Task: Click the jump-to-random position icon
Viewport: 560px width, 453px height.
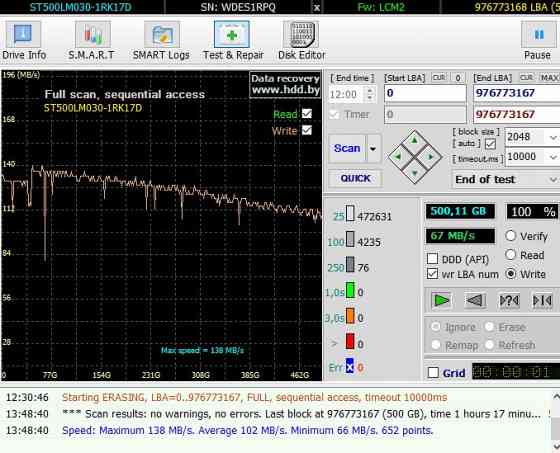Action: coord(509,300)
